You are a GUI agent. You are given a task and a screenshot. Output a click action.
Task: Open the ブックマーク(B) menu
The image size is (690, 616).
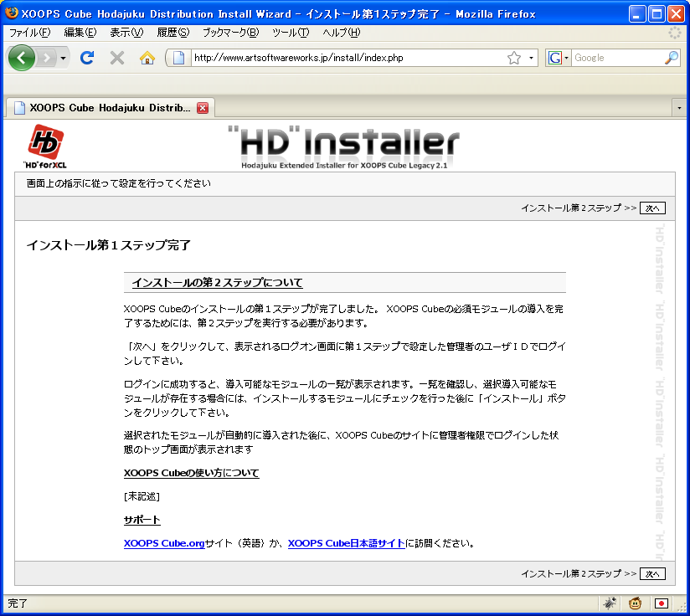click(x=230, y=33)
